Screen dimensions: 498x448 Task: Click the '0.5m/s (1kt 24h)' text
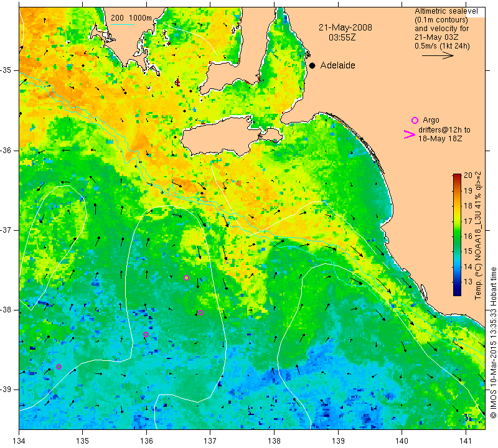coord(442,46)
